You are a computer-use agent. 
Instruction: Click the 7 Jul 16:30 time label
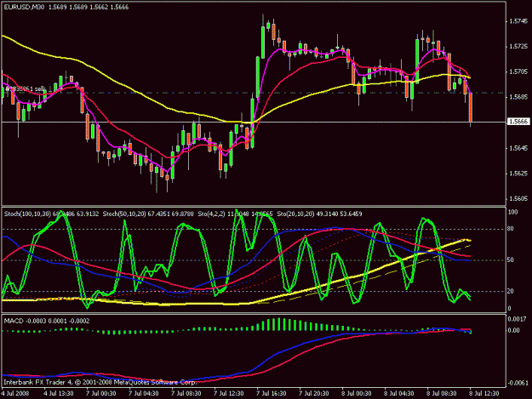pyautogui.click(x=271, y=394)
